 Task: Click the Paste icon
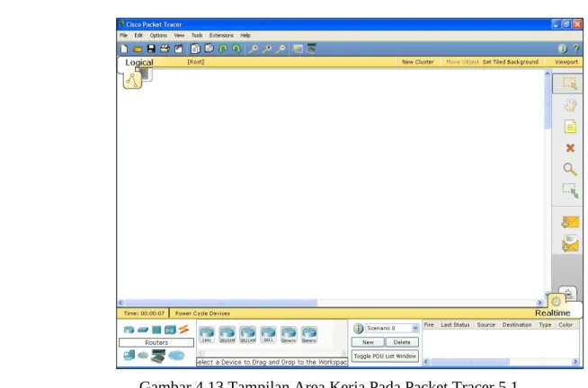coord(209,48)
